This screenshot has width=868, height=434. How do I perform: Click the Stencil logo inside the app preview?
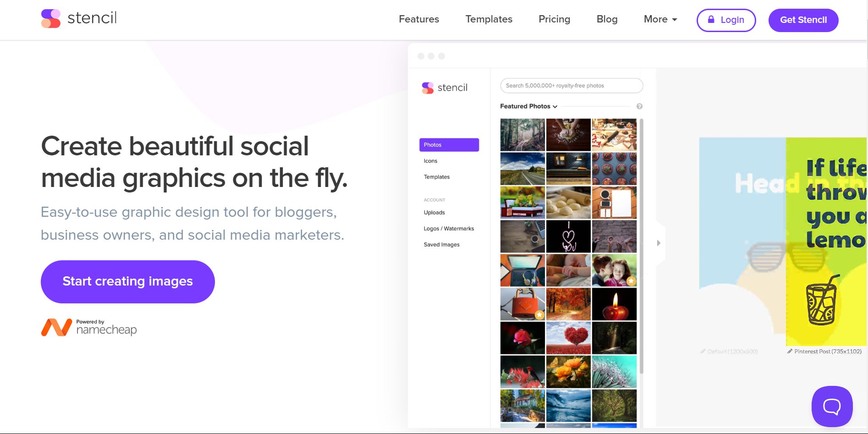(x=445, y=88)
